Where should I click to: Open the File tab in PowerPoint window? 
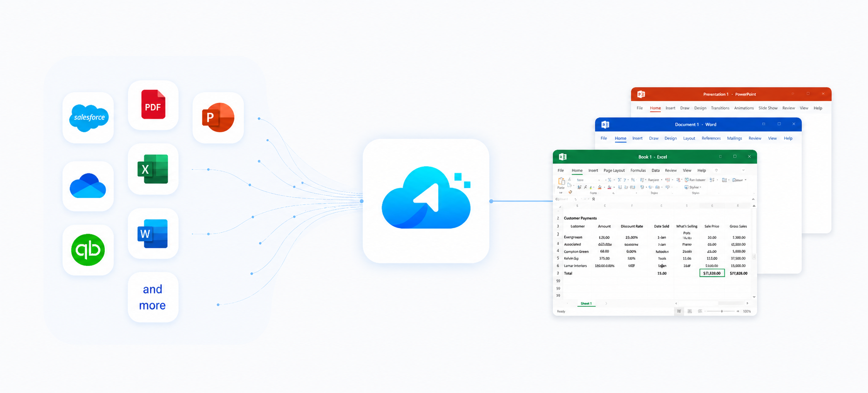(640, 108)
